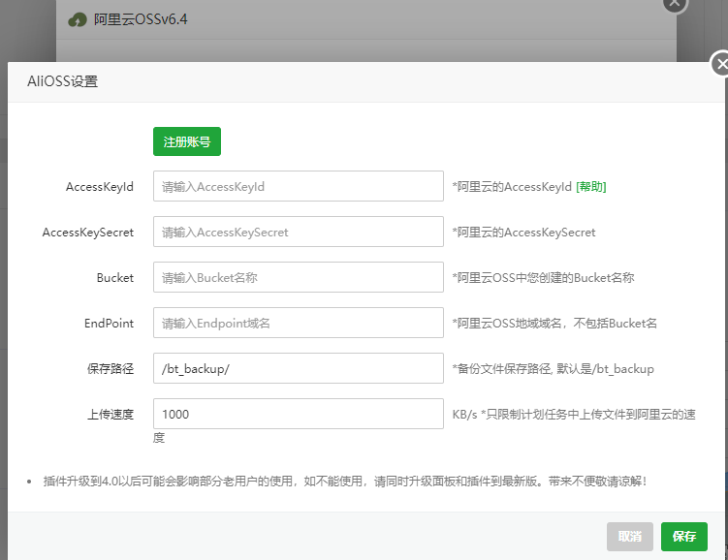Click the AliOSS设置 dialog title text

63,81
